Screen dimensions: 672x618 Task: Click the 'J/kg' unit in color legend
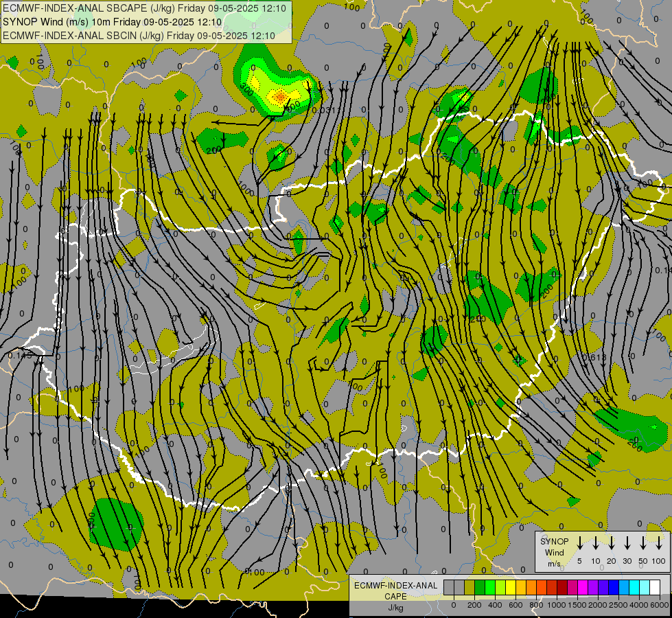click(x=395, y=608)
